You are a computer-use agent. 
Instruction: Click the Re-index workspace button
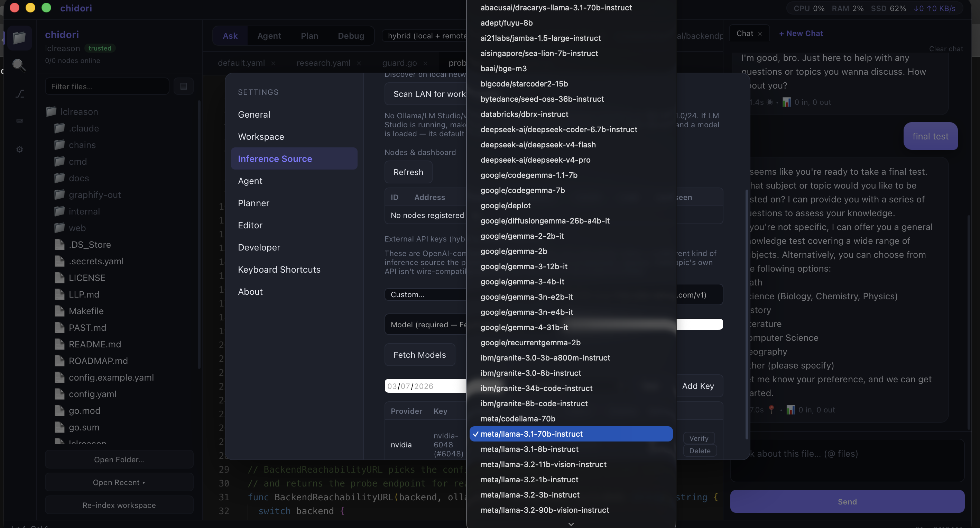(x=119, y=505)
